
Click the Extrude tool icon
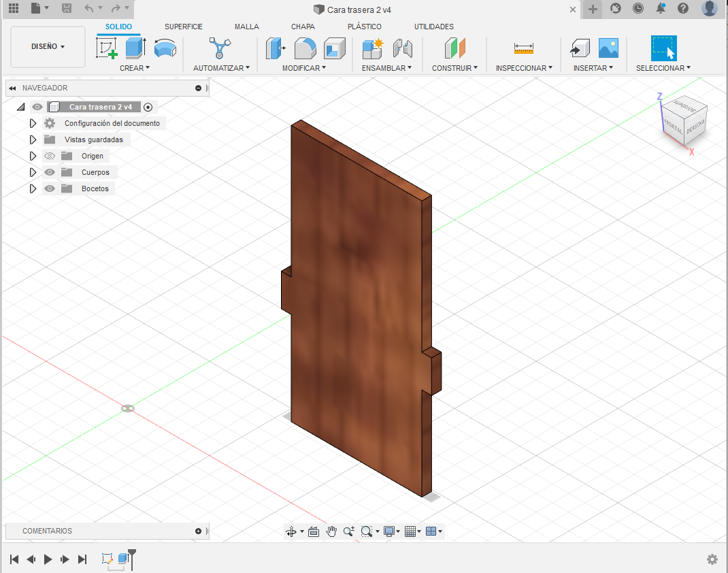(x=135, y=48)
